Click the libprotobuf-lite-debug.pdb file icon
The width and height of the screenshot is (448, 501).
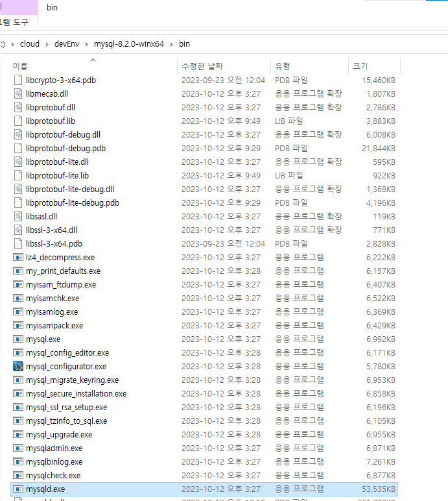(18, 203)
